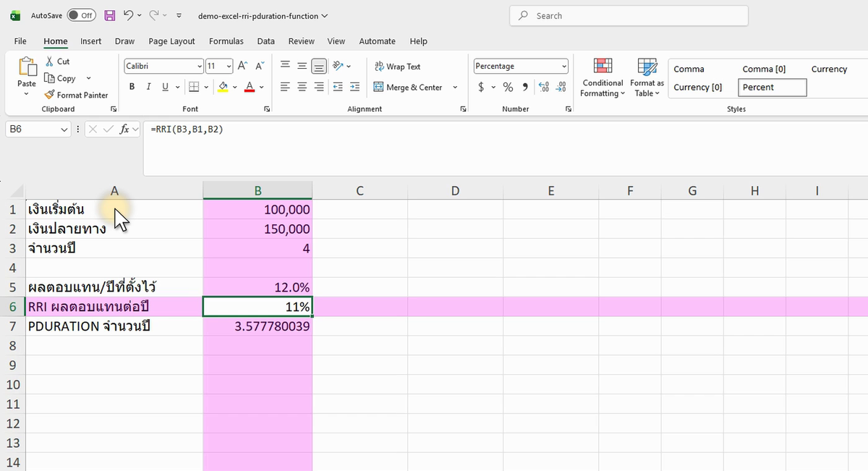Select row 5 header
The height and width of the screenshot is (471, 868).
[x=12, y=287]
